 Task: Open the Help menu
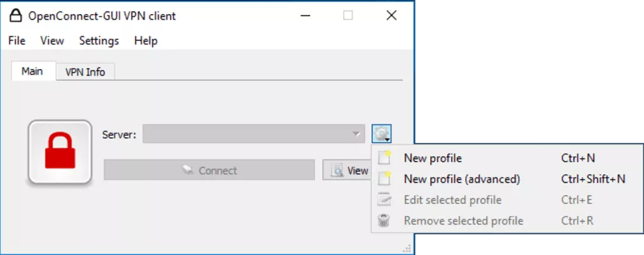(x=146, y=41)
